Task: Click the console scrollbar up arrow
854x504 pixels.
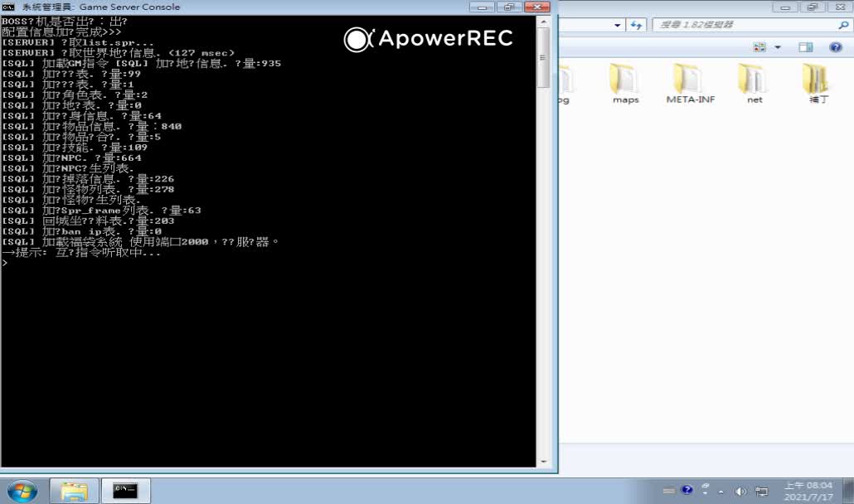Action: 543,22
